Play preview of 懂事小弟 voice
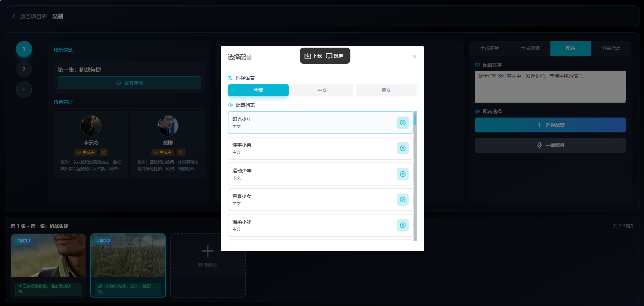 (x=402, y=148)
